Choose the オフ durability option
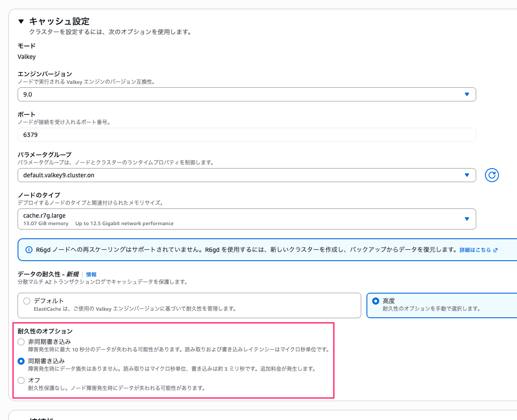 (x=21, y=381)
